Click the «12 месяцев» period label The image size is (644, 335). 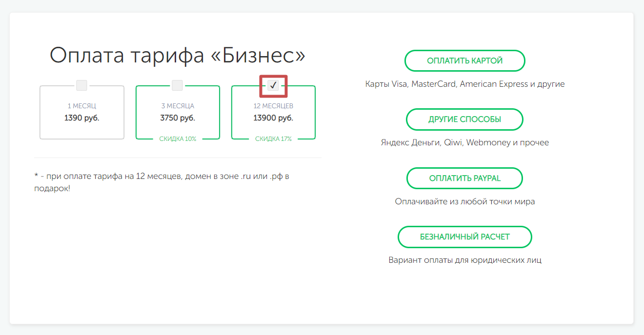[273, 106]
